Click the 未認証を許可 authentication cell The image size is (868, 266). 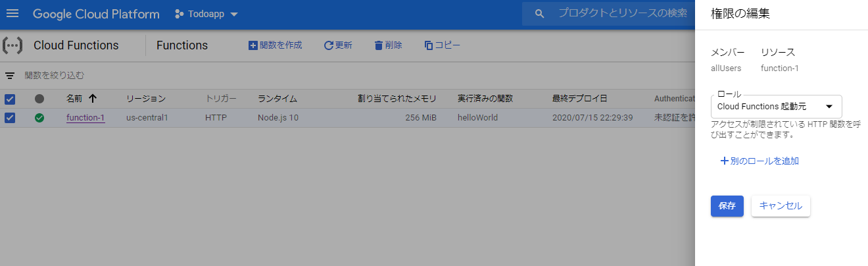(674, 118)
